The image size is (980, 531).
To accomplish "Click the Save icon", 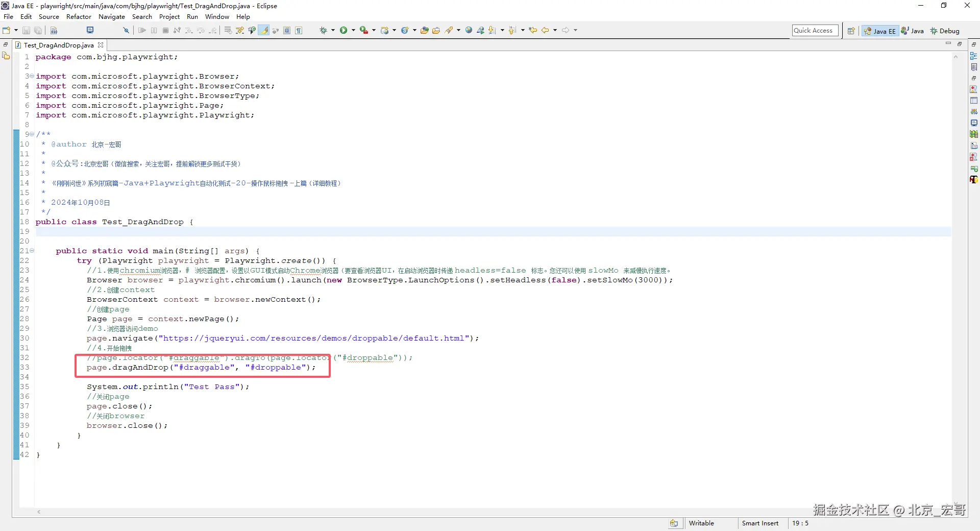I will coord(26,30).
